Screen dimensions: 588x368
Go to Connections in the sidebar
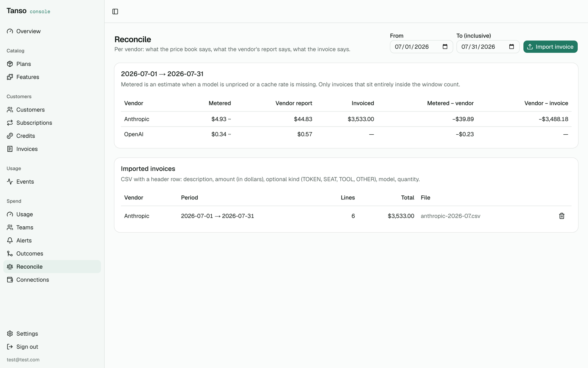[x=52, y=280]
